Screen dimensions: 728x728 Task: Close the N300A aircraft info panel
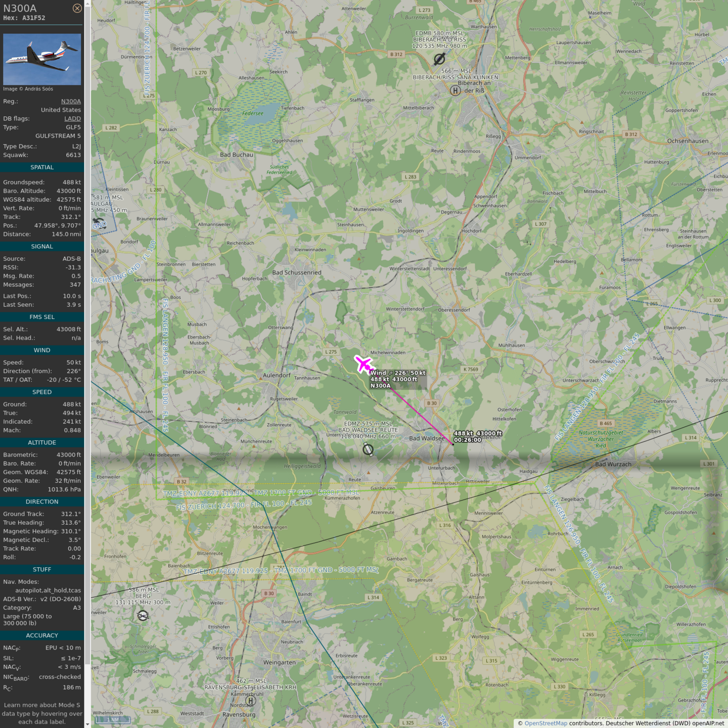pyautogui.click(x=77, y=8)
